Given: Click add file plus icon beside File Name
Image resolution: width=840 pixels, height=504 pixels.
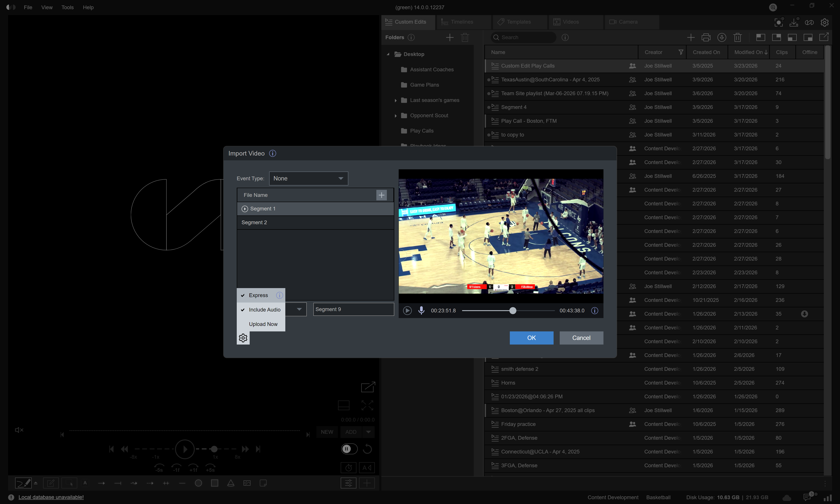Looking at the screenshot, I should click(x=381, y=195).
